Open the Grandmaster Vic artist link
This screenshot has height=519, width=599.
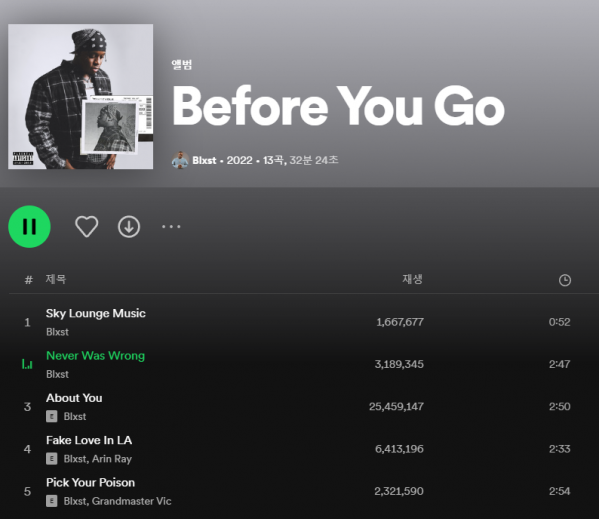131,501
